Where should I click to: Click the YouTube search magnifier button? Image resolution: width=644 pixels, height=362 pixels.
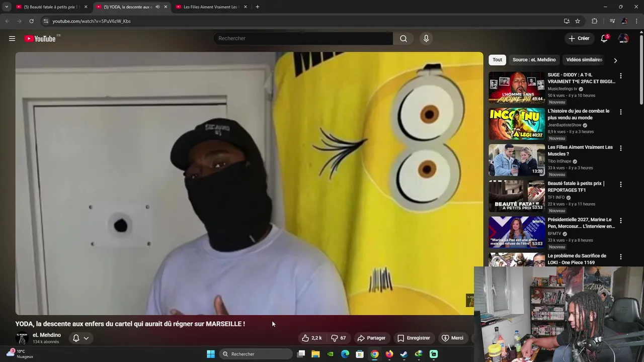click(404, 39)
